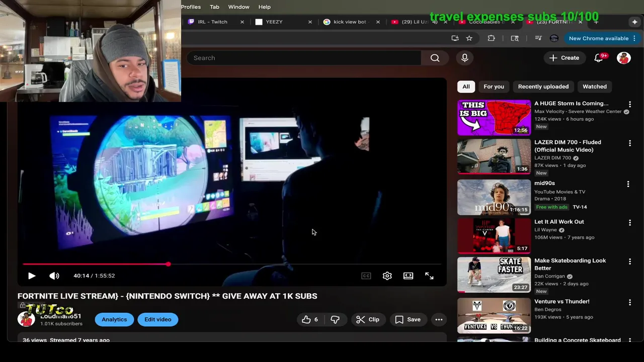644x362 pixels.
Task: Visit Dan Corrigan channel link
Action: tap(549, 276)
